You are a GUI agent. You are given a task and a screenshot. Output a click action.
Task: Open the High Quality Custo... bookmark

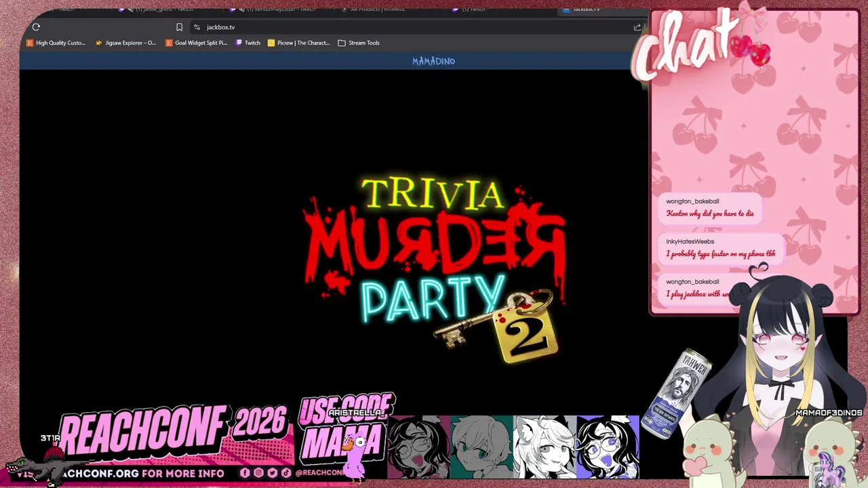[56, 43]
